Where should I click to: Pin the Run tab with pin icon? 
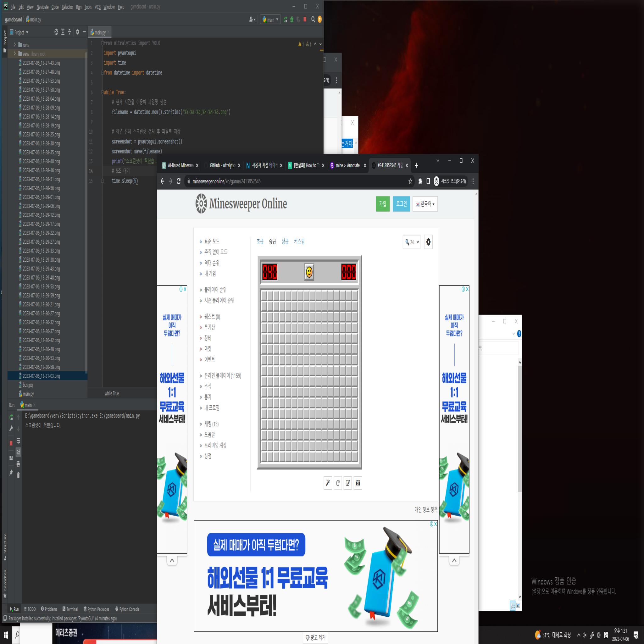[x=11, y=473]
